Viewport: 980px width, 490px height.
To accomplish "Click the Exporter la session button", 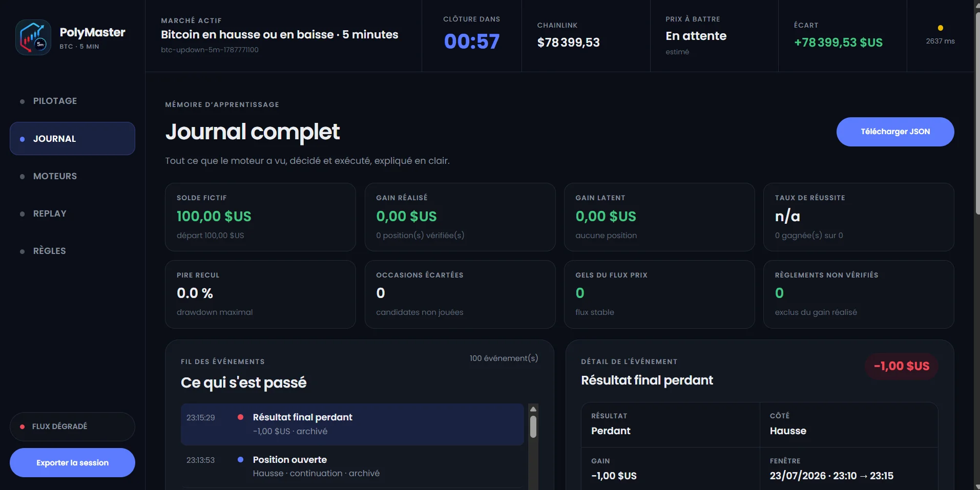I will point(72,462).
